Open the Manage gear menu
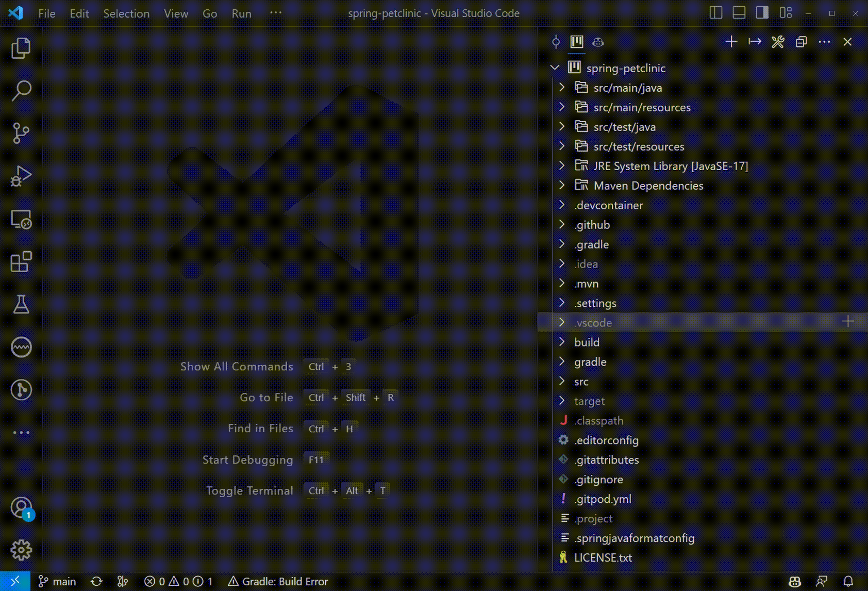Image resolution: width=868 pixels, height=591 pixels. click(21, 550)
